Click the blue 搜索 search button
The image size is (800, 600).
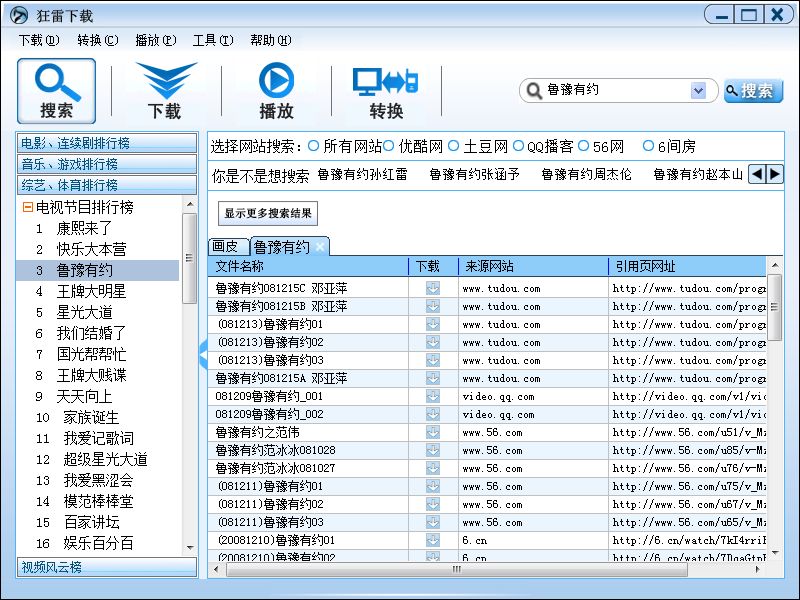coord(753,91)
